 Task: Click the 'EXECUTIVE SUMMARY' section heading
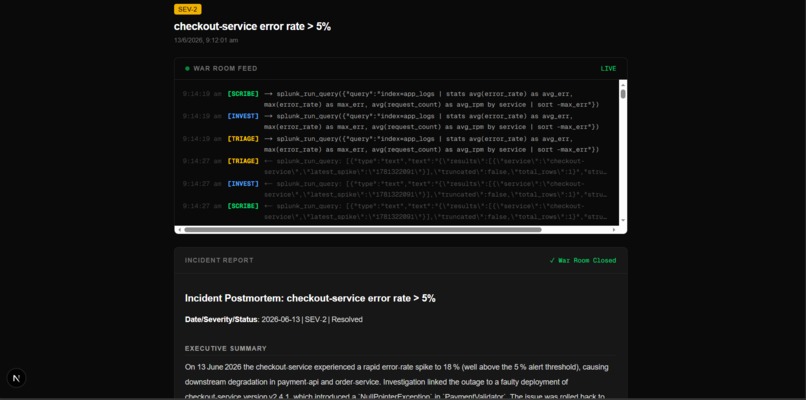point(226,349)
